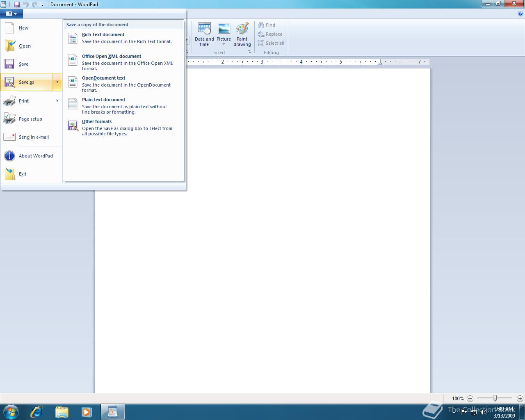Image resolution: width=525 pixels, height=420 pixels.
Task: Expand the Print submenu arrow
Action: pyautogui.click(x=57, y=101)
